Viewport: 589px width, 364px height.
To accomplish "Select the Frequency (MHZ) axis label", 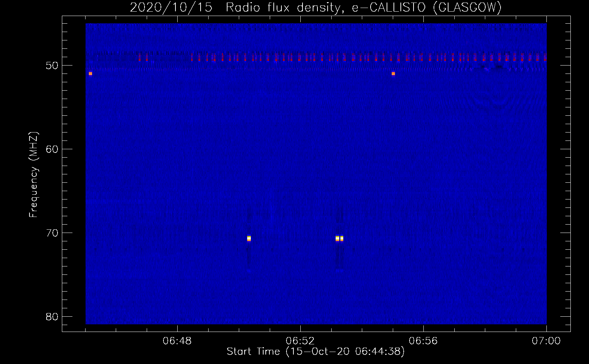I will click(x=33, y=175).
